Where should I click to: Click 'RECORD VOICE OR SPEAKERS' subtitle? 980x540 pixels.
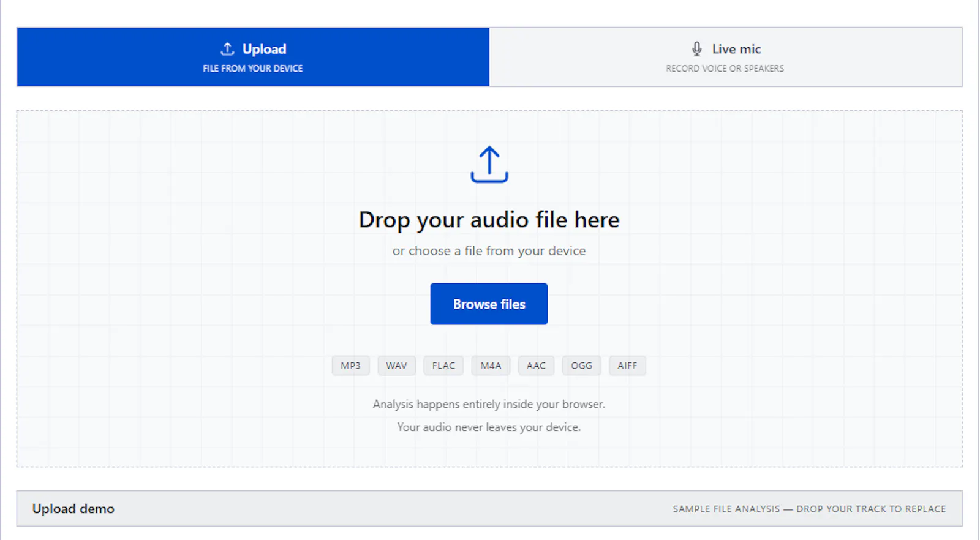725,69
